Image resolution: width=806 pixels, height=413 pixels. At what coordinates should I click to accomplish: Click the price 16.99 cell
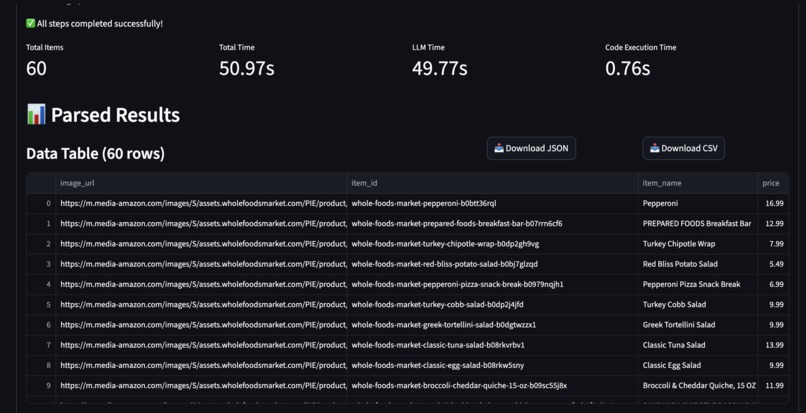[x=773, y=203]
